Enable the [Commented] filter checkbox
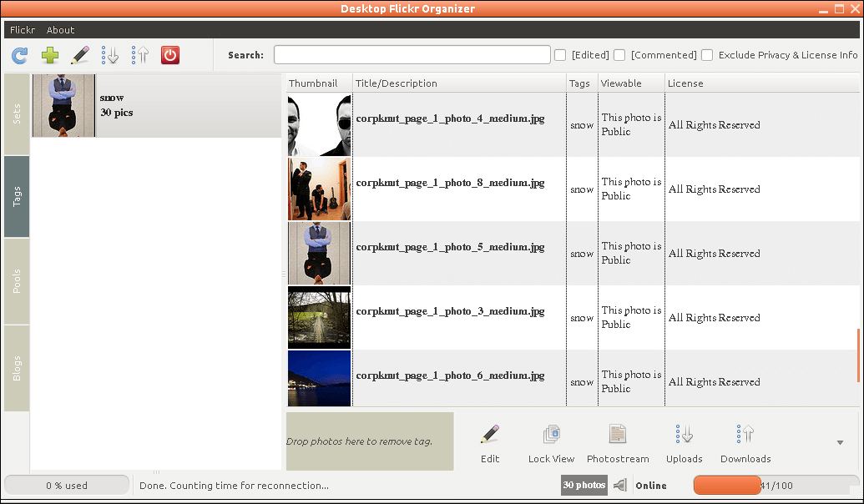This screenshot has width=864, height=504. 619,55
